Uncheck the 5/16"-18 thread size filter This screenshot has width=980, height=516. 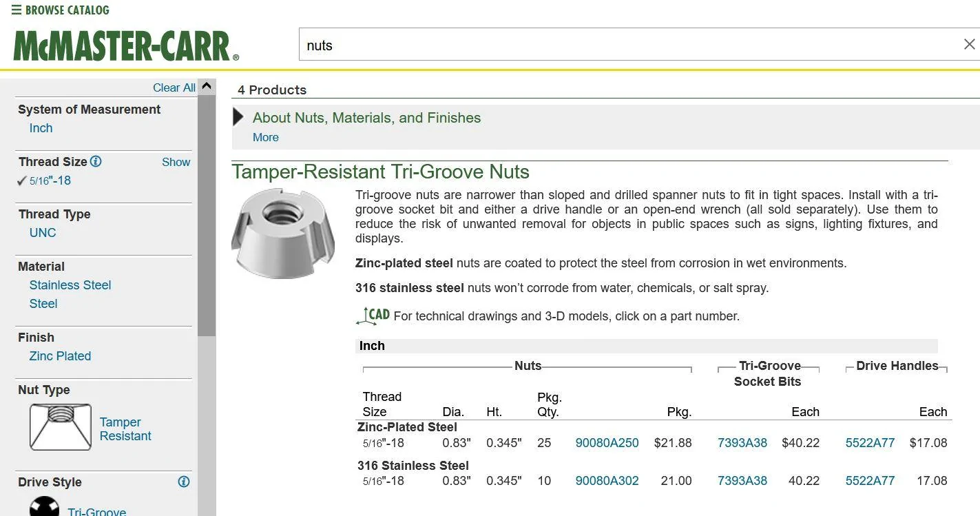click(x=45, y=180)
